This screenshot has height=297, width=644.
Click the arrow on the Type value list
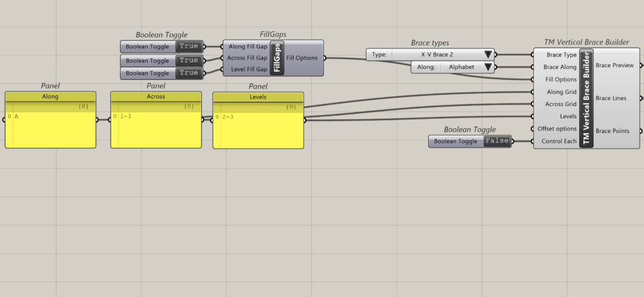click(x=487, y=55)
